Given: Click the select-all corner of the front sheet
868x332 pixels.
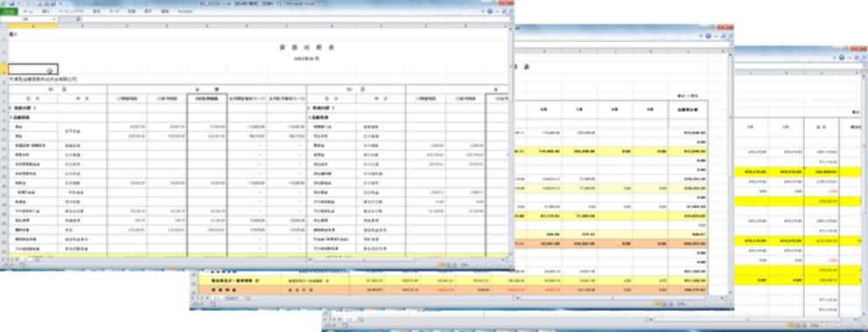Looking at the screenshot, I should pyautogui.click(x=3, y=25).
